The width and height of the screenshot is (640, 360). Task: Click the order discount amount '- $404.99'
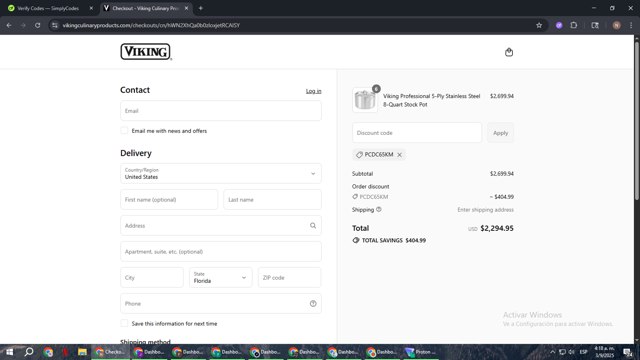click(x=502, y=197)
